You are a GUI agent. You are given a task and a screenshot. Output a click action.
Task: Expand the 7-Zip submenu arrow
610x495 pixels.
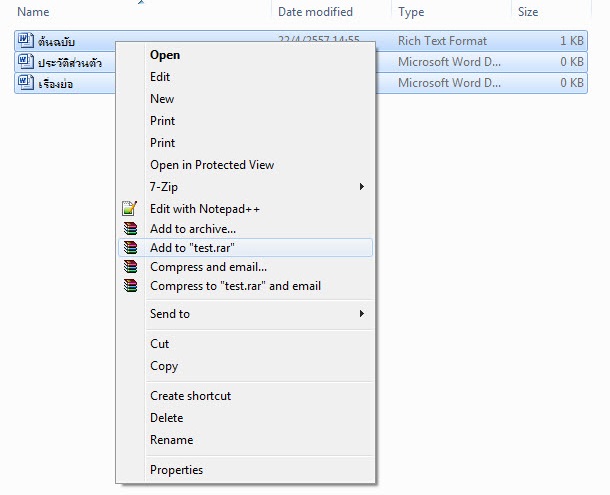(361, 187)
